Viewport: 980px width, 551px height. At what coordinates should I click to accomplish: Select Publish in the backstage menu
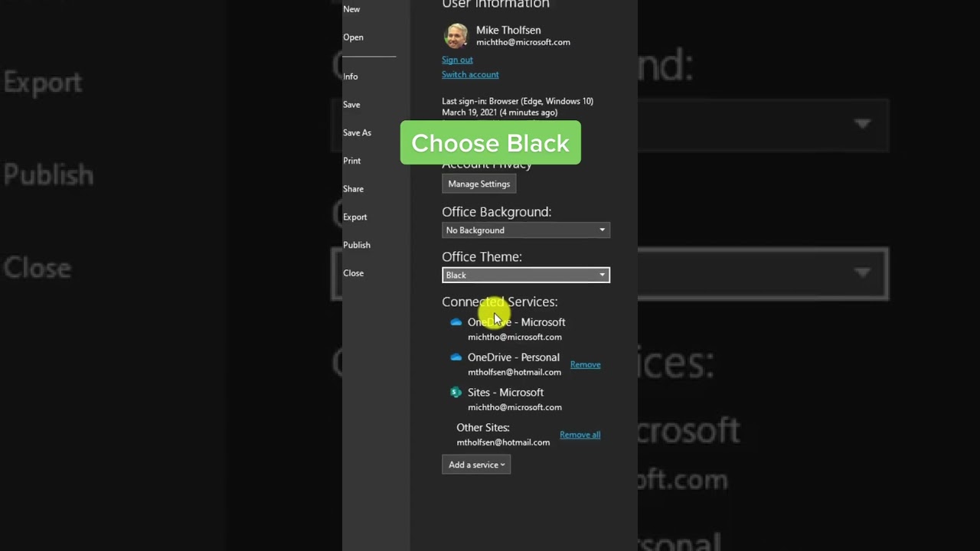356,245
